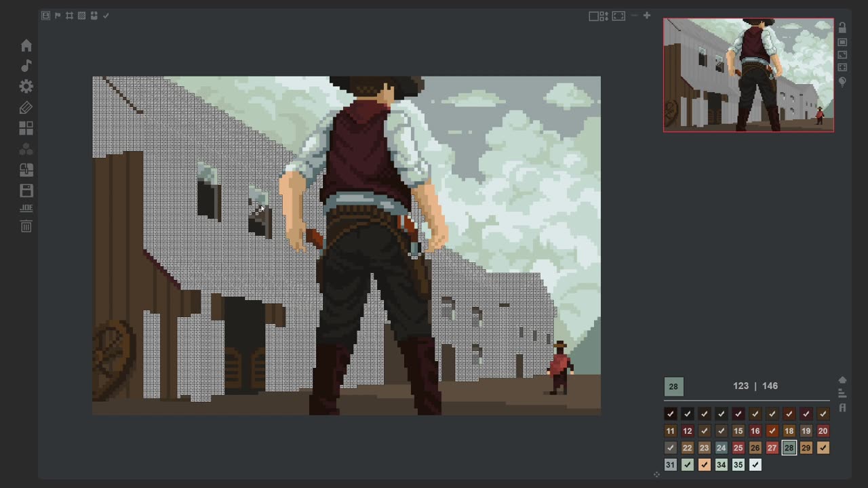868x488 pixels.
Task: Select the checked gray swatch before 22
Action: [670, 447]
